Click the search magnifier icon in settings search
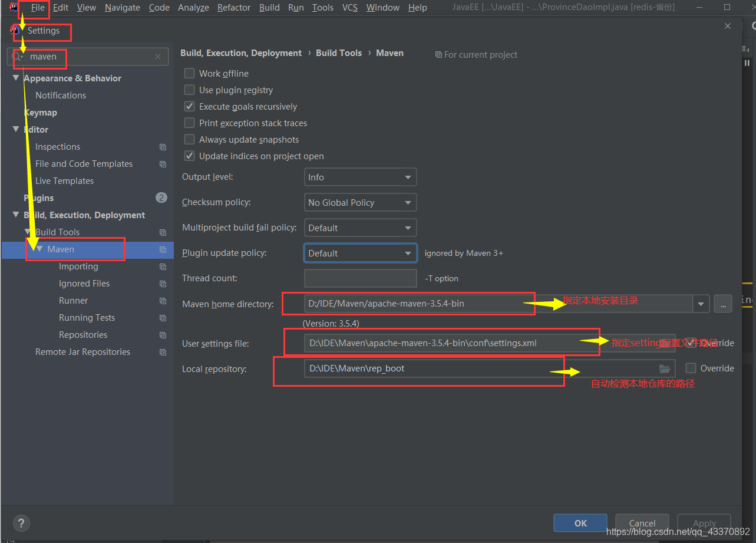The height and width of the screenshot is (543, 756). 18,57
